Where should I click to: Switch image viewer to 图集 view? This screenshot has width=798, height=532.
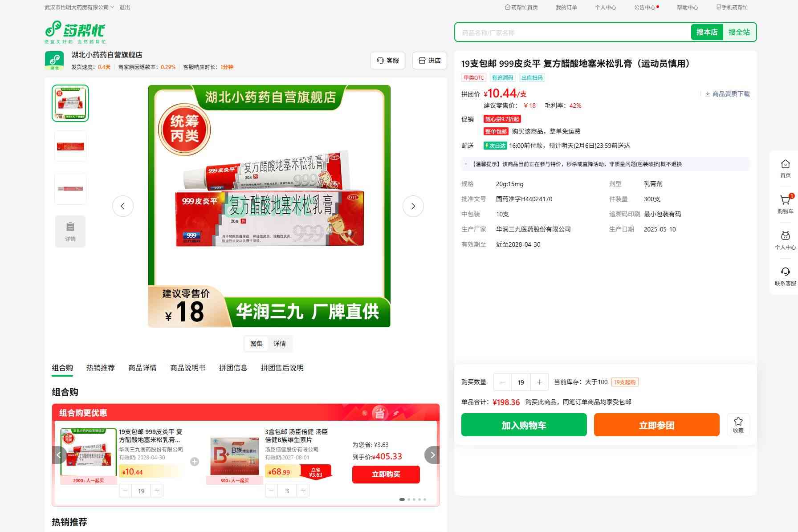pos(256,344)
